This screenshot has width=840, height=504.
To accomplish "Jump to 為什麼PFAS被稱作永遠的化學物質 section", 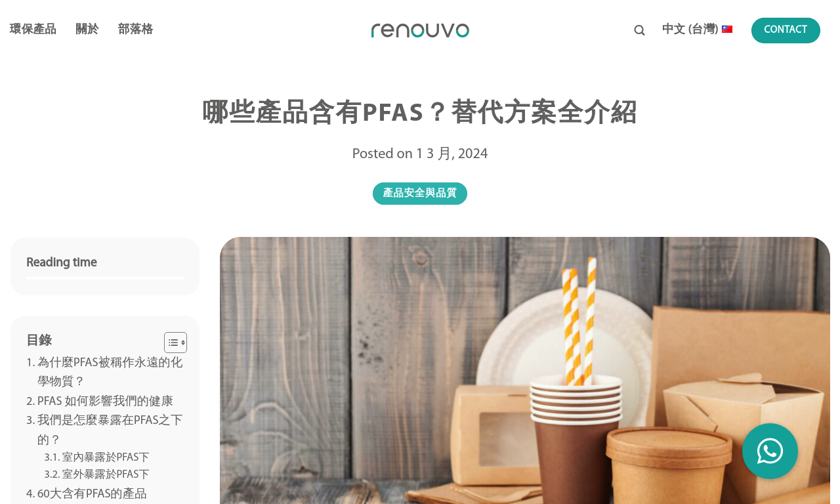I will pyautogui.click(x=105, y=372).
